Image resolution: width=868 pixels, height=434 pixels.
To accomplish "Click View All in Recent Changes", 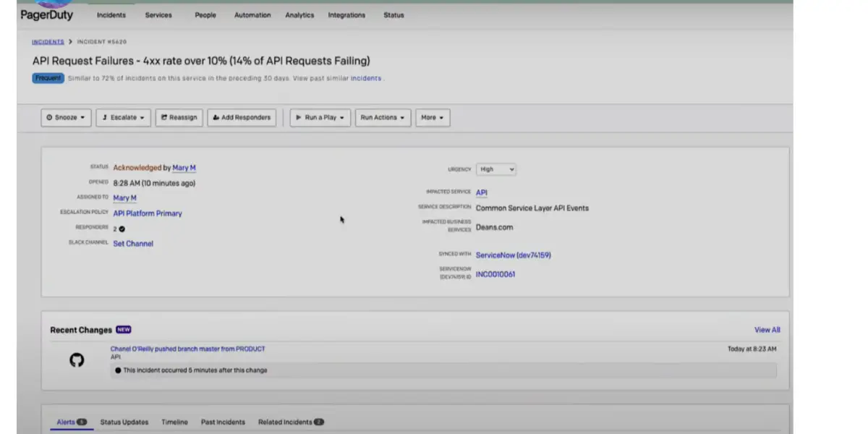I will click(x=767, y=330).
